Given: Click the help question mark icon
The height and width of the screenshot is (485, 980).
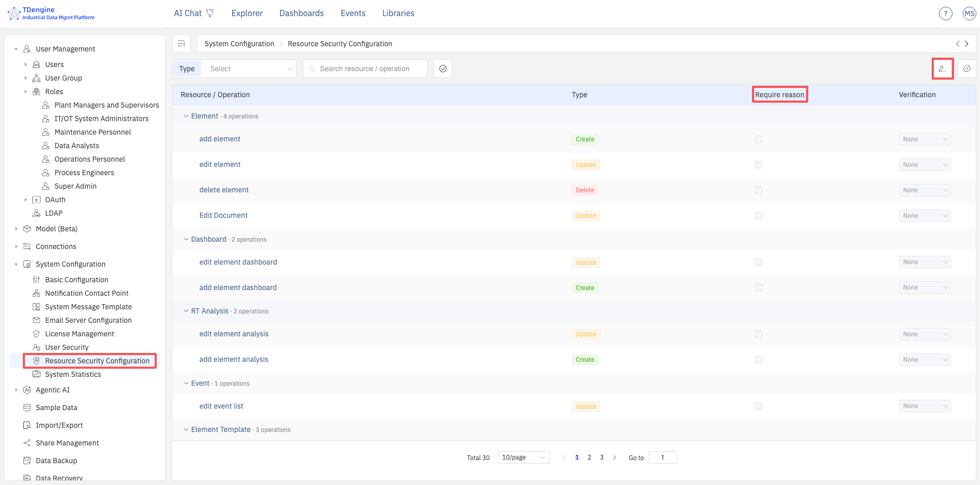Looking at the screenshot, I should 945,14.
